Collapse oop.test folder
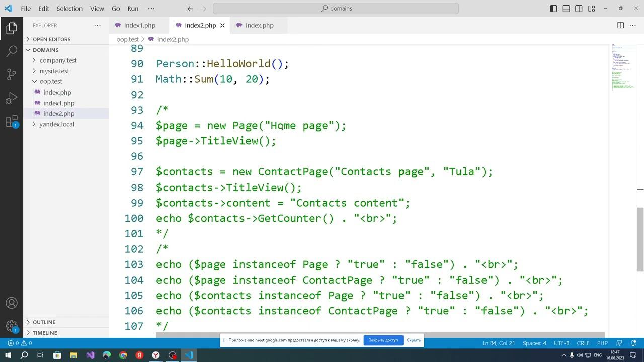The height and width of the screenshot is (362, 644). 66,81
